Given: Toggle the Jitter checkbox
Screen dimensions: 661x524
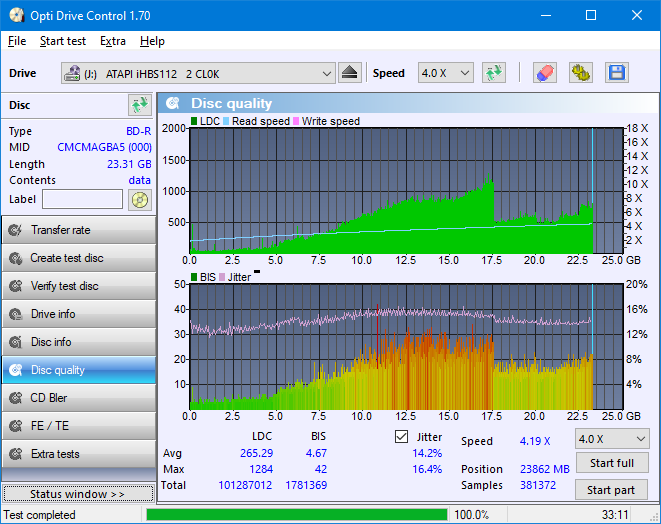Looking at the screenshot, I should (402, 437).
